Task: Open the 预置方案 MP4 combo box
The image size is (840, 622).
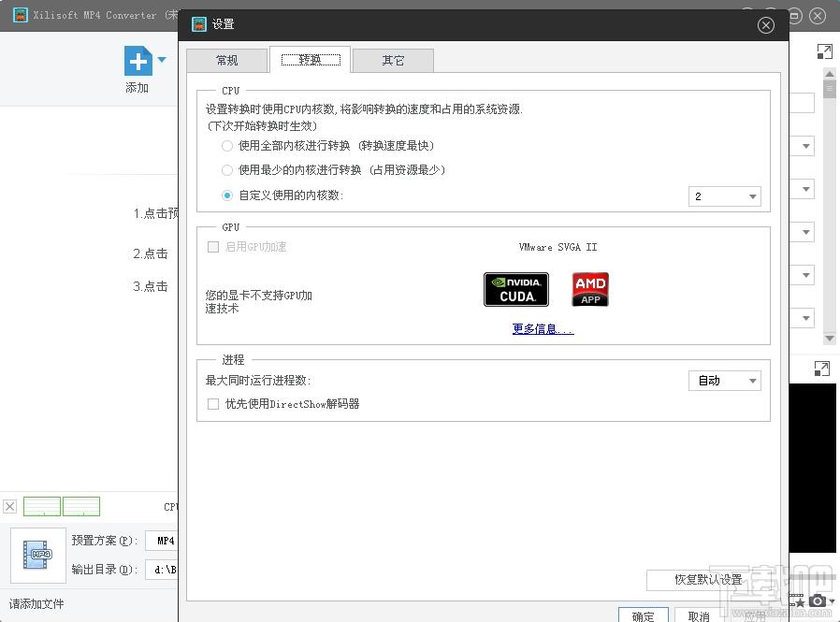Action: point(161,541)
